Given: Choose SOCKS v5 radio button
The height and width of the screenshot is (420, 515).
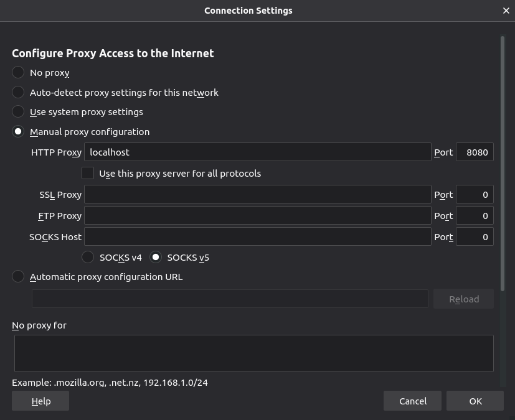Looking at the screenshot, I should (156, 257).
